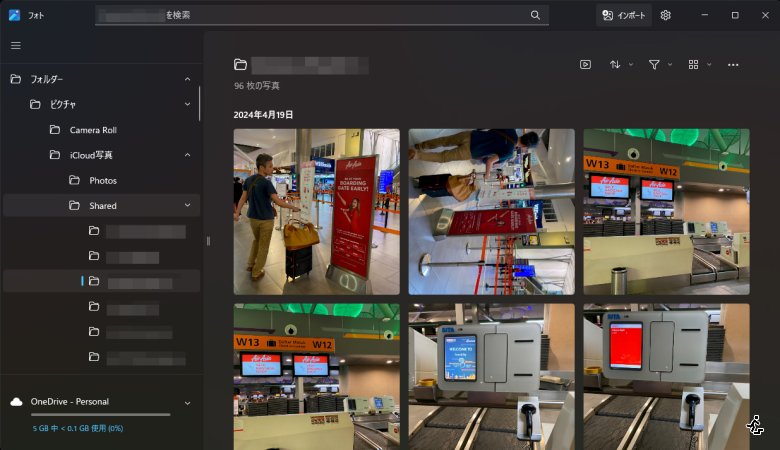Image resolution: width=780 pixels, height=450 pixels.
Task: Click the インポート import button
Action: 624,15
